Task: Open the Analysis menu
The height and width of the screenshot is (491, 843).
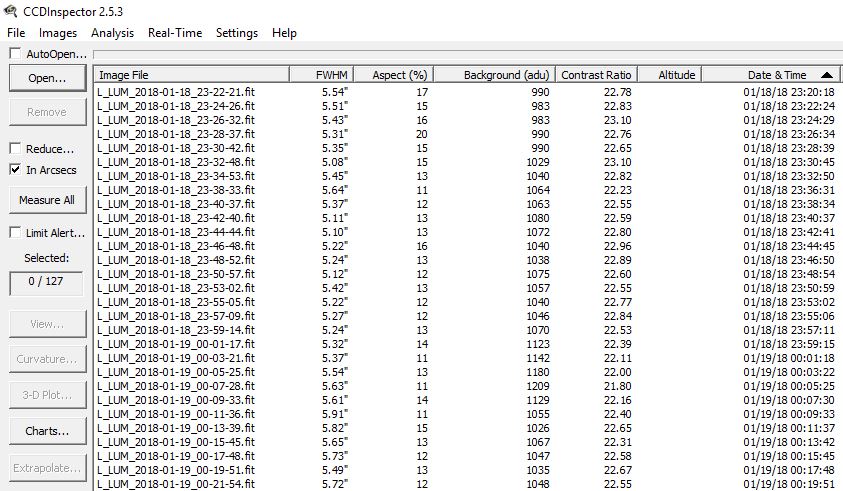Action: click(112, 33)
